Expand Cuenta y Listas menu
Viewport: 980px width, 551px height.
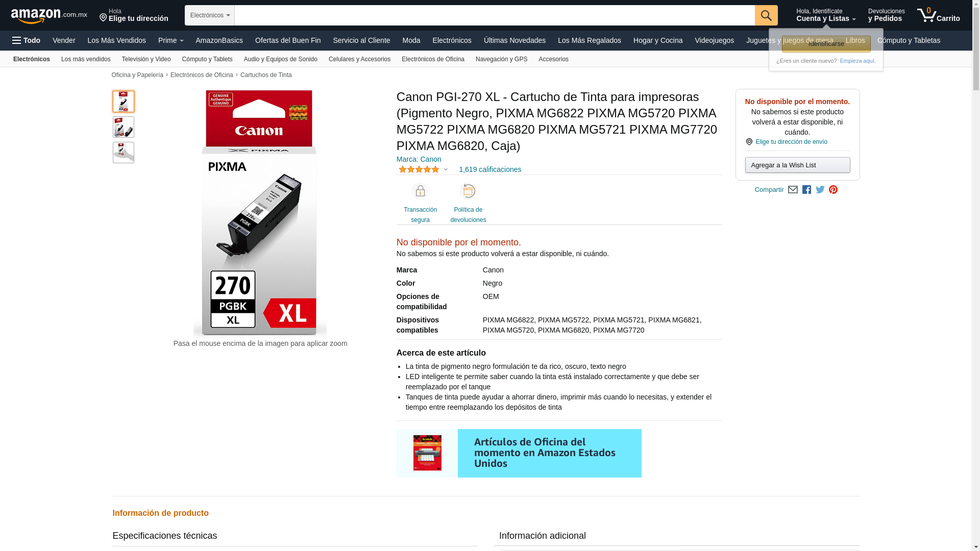coord(826,15)
